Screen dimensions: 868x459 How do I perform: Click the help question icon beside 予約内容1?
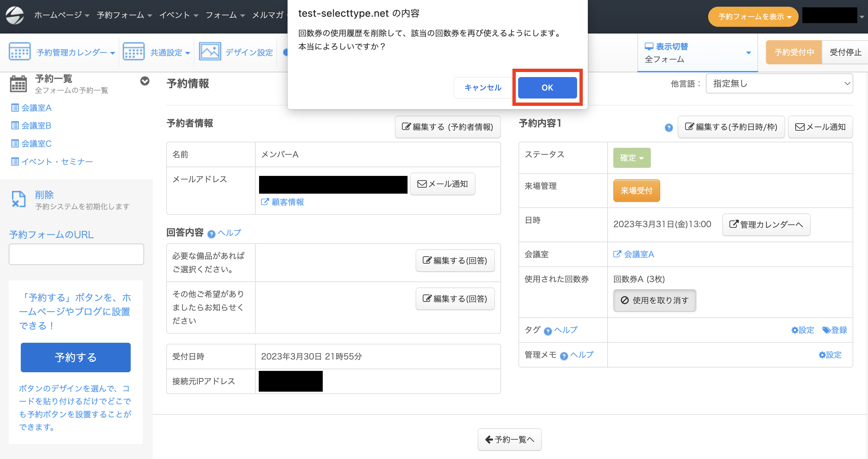click(669, 128)
